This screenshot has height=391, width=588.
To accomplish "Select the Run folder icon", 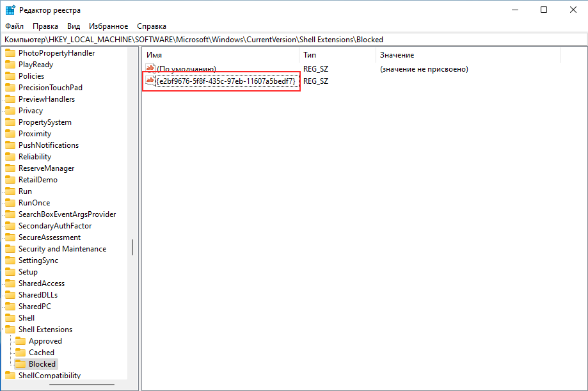I will click(10, 191).
